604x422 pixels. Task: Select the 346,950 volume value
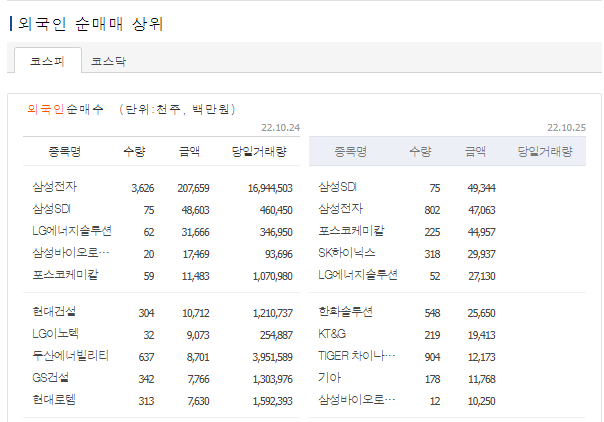(x=276, y=232)
